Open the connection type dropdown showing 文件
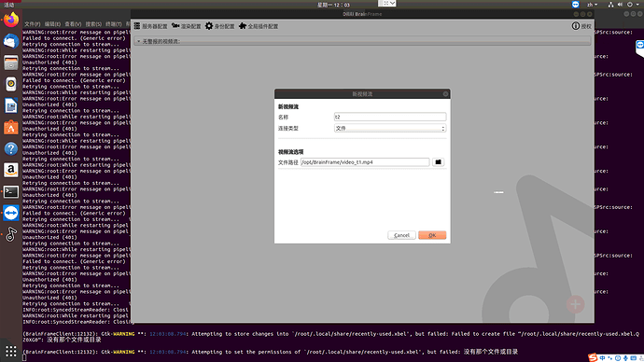This screenshot has width=644, height=362. pyautogui.click(x=390, y=128)
